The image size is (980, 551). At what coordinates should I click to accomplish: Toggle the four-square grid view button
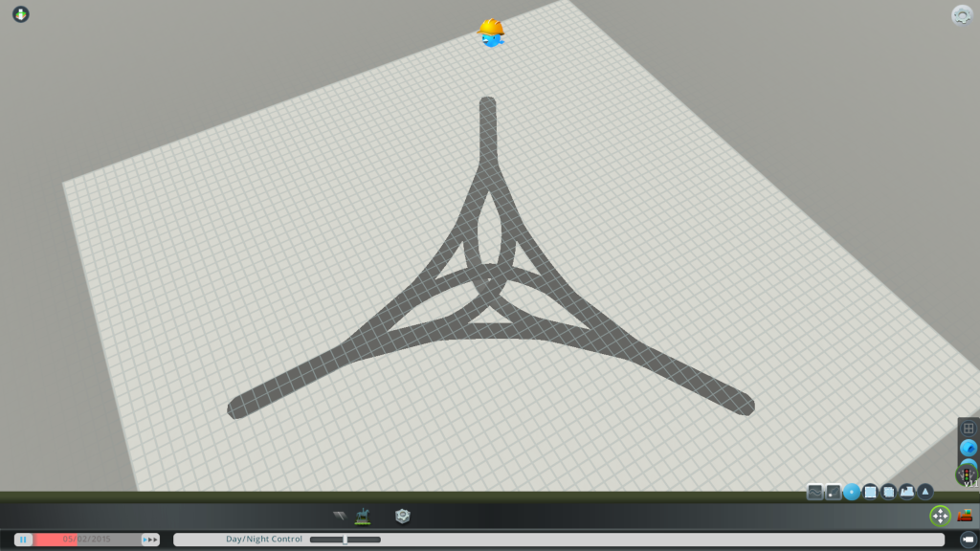pos(969,429)
